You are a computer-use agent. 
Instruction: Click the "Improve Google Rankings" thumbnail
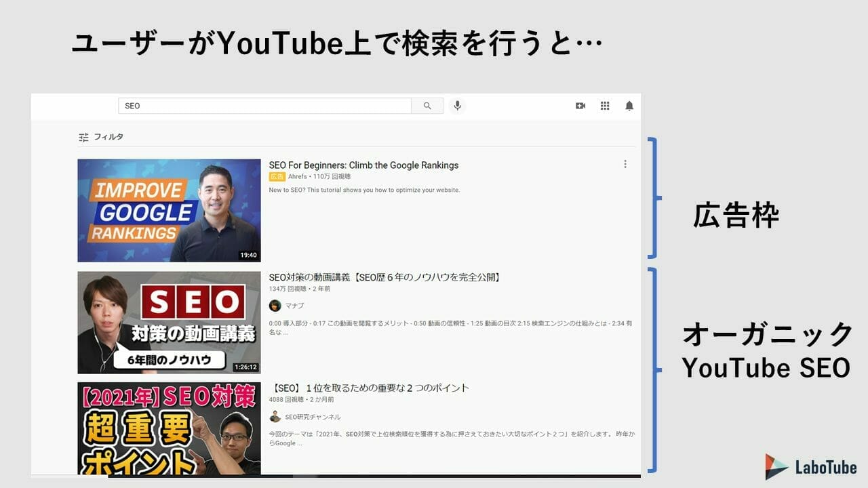(x=169, y=210)
